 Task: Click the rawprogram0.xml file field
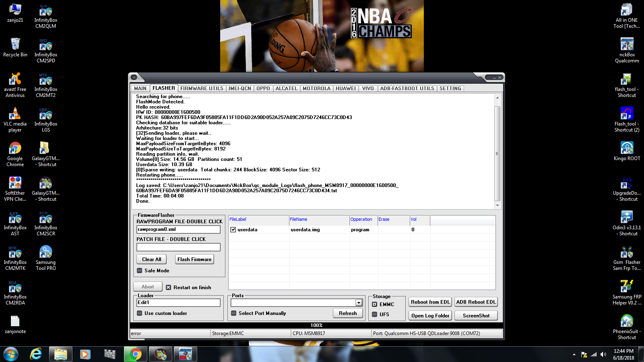[179, 229]
